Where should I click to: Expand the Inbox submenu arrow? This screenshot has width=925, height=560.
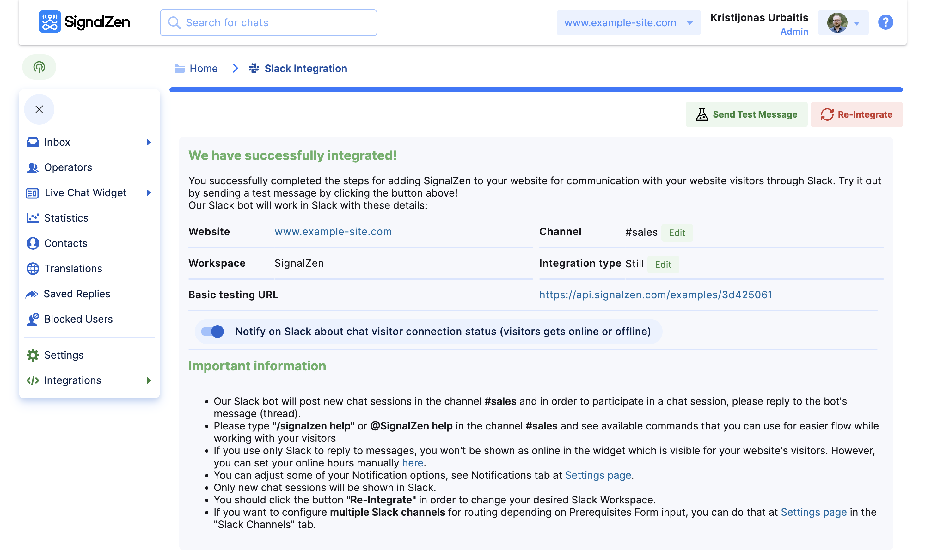coord(149,142)
